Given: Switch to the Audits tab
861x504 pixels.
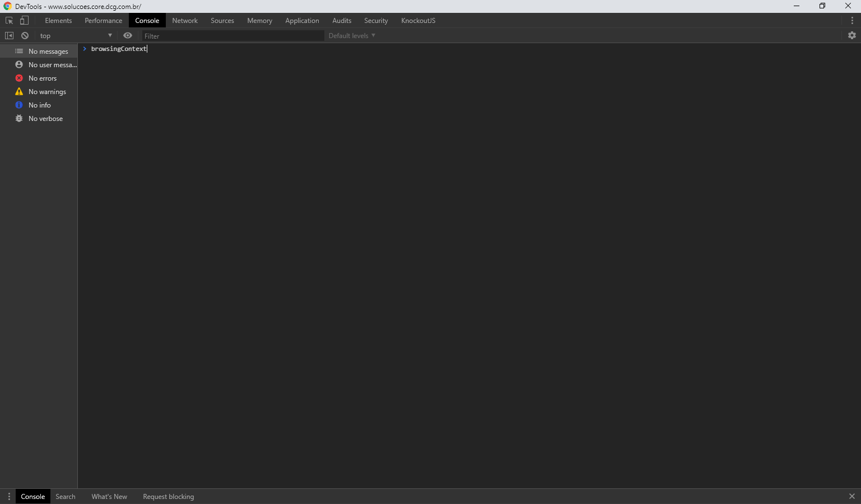Looking at the screenshot, I should pos(342,21).
